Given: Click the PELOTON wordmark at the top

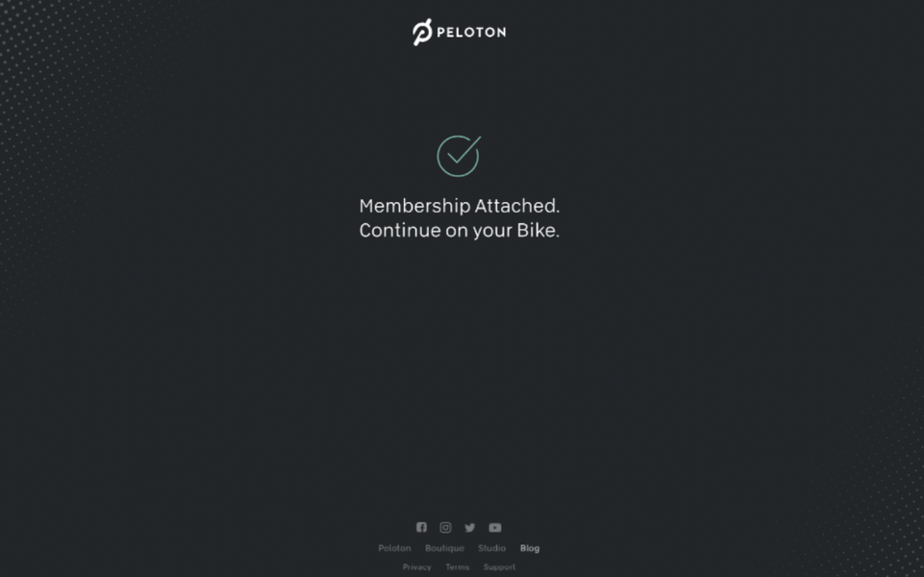Looking at the screenshot, I should [x=471, y=33].
